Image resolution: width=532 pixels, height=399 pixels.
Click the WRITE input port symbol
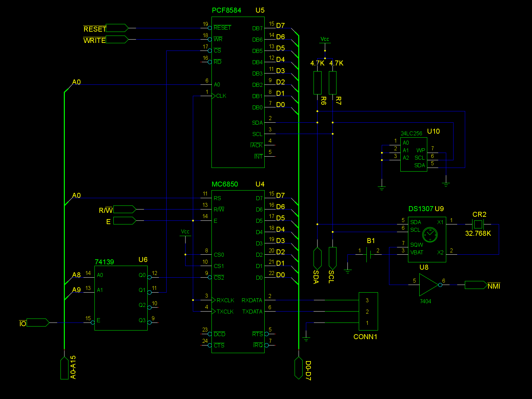point(117,40)
